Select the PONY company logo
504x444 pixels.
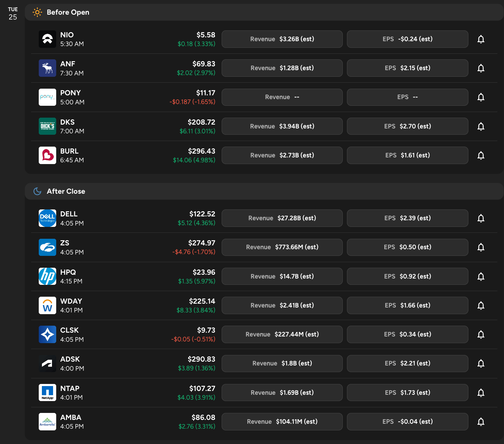tap(47, 97)
